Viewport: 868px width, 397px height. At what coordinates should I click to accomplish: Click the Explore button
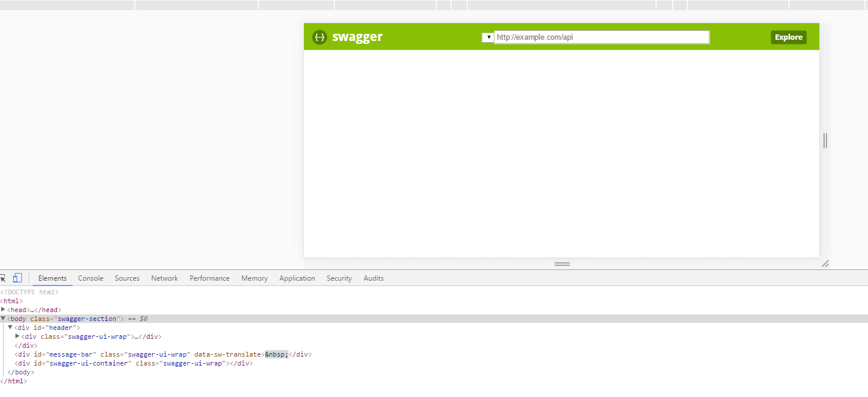[x=788, y=37]
